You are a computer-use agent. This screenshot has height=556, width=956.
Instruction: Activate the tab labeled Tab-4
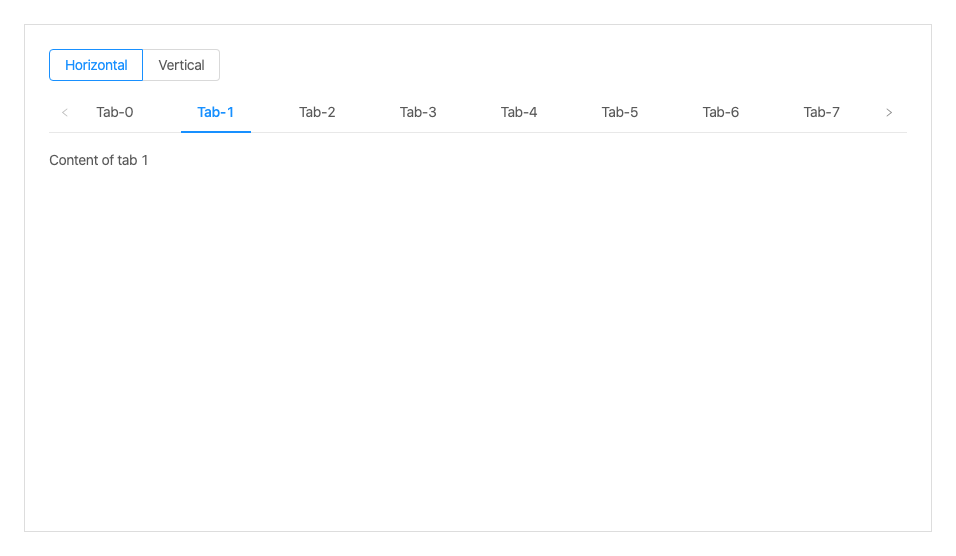point(519,112)
